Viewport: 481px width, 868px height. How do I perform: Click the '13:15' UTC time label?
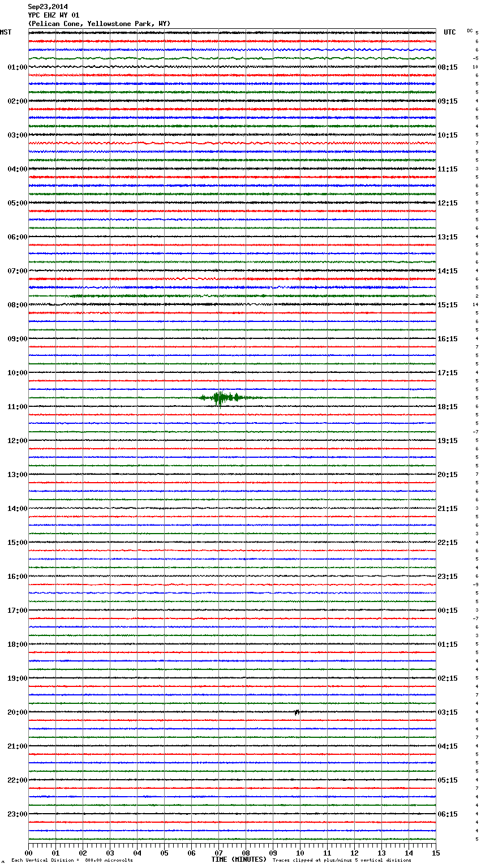(448, 237)
